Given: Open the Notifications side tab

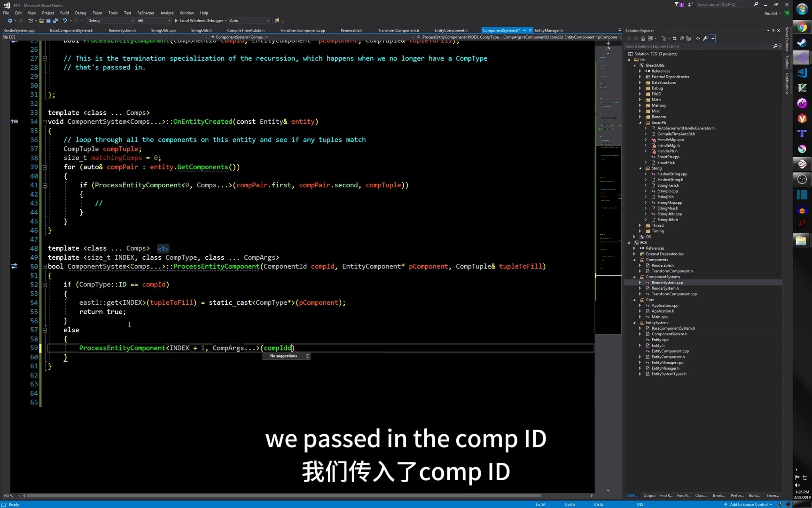Looking at the screenshot, I should pyautogui.click(x=787, y=84).
